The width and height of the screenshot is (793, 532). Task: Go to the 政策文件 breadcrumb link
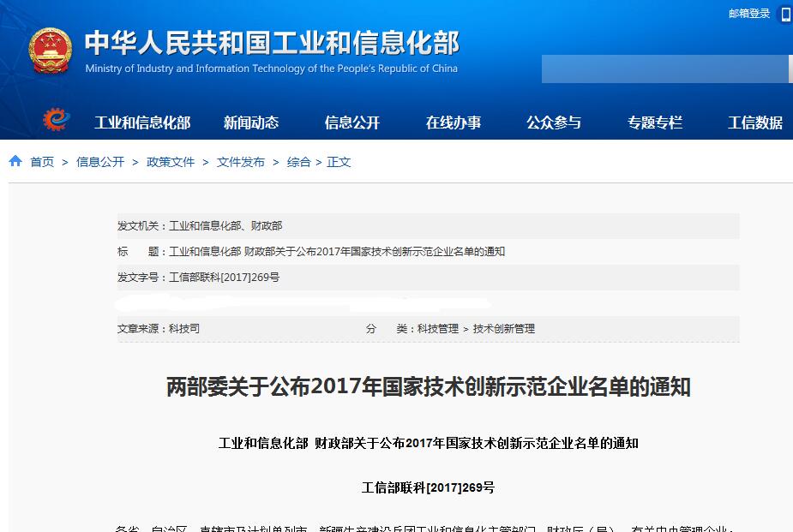(171, 162)
